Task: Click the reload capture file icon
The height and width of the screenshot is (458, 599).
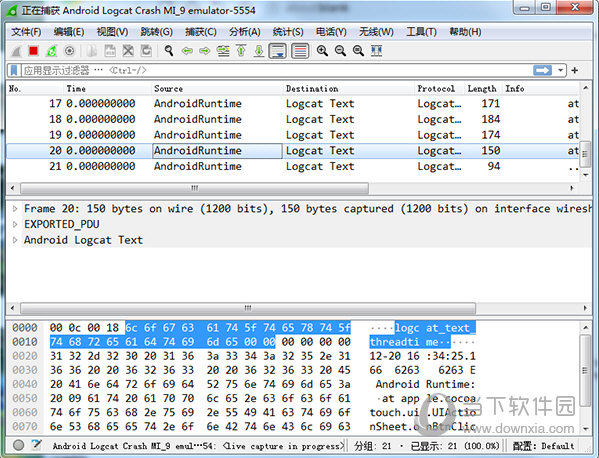Action: click(146, 51)
